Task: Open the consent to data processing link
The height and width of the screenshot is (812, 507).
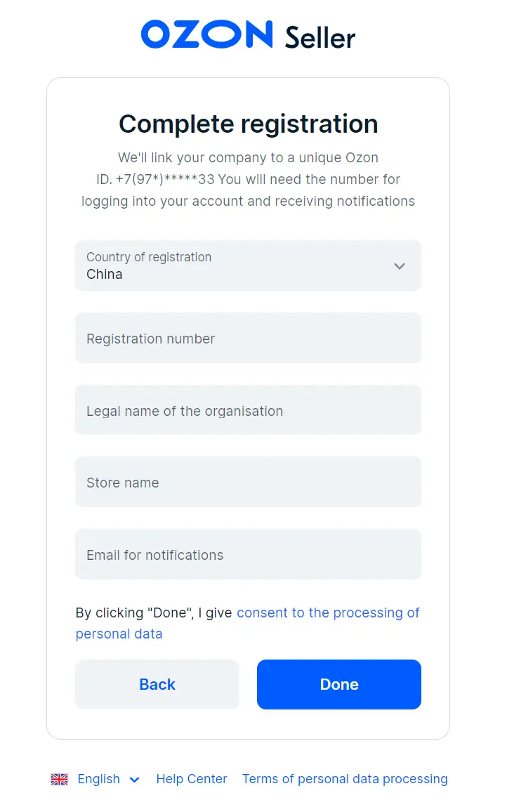Action: coord(328,613)
